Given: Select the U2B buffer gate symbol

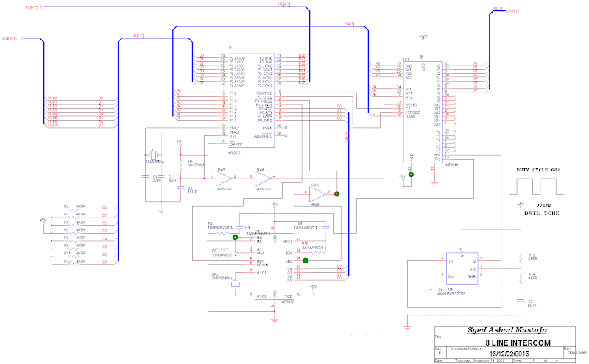Looking at the screenshot, I should coord(263,178).
